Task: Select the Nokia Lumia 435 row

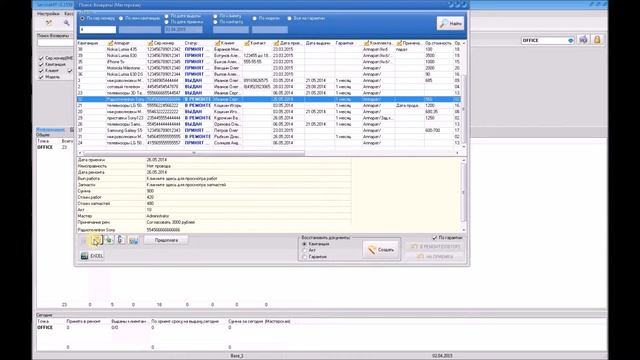Action: 269,49
